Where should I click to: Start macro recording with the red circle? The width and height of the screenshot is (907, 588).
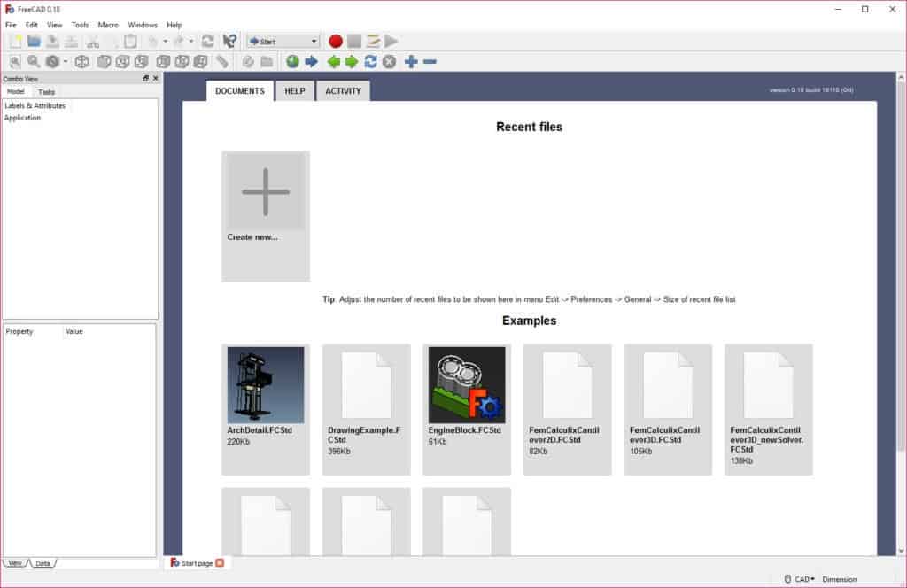click(336, 41)
